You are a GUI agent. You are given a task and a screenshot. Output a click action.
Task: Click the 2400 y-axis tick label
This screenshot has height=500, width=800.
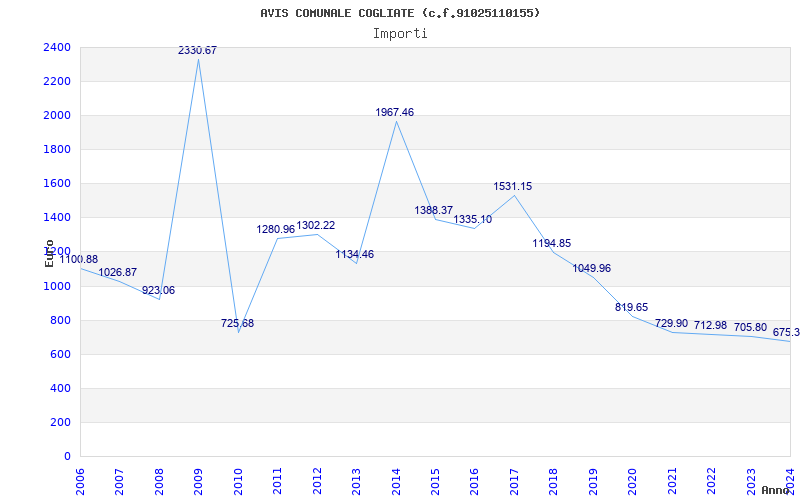[x=58, y=47]
